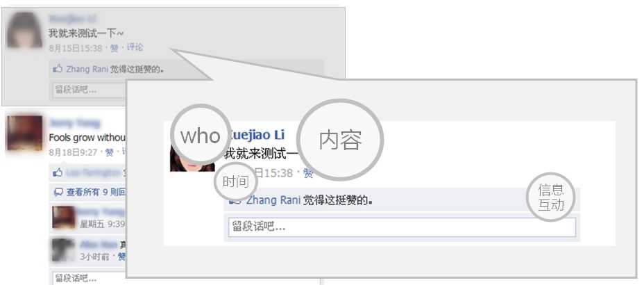Click the 评论 link in the top post
The height and width of the screenshot is (285, 644).
point(135,48)
